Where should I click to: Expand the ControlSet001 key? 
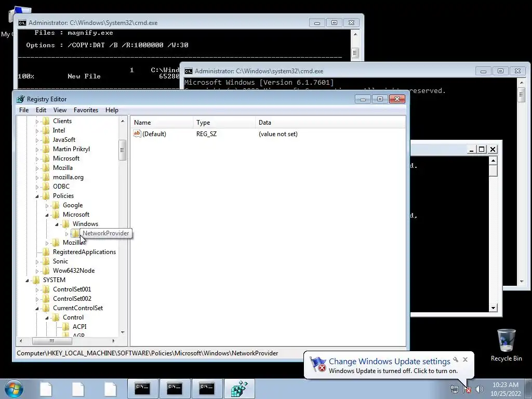pyautogui.click(x=37, y=289)
